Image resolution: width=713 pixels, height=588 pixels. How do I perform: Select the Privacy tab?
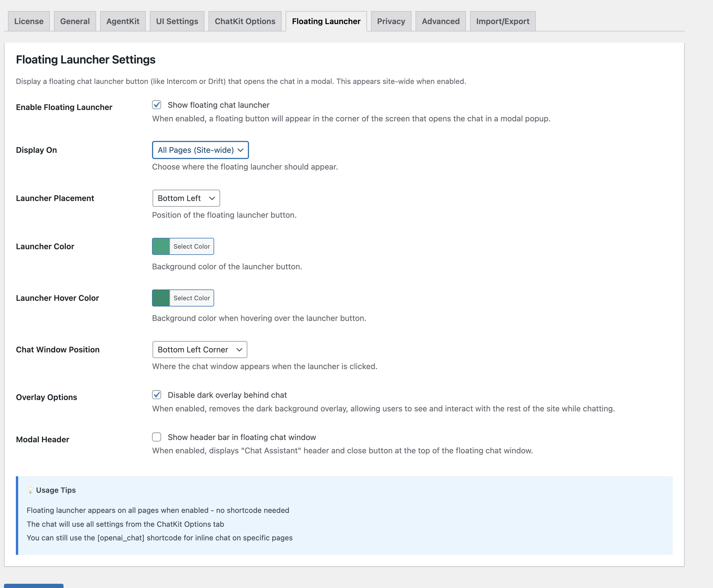pyautogui.click(x=391, y=21)
